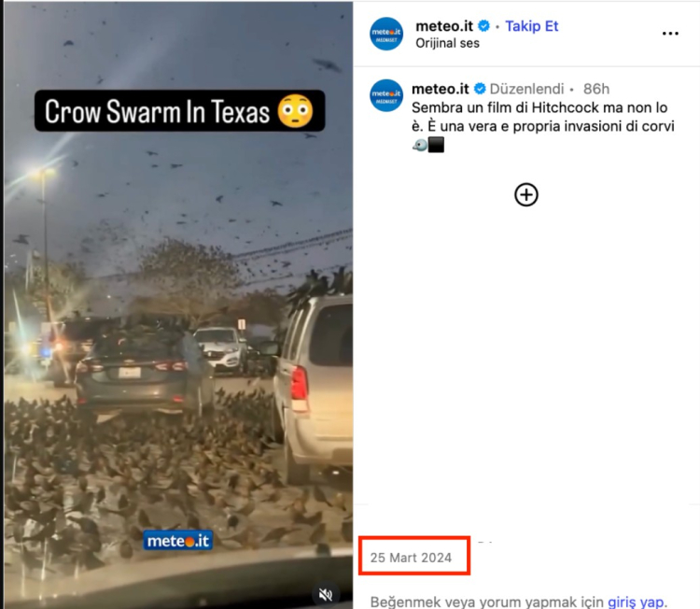Open meteo.it username in the caption

tap(441, 89)
